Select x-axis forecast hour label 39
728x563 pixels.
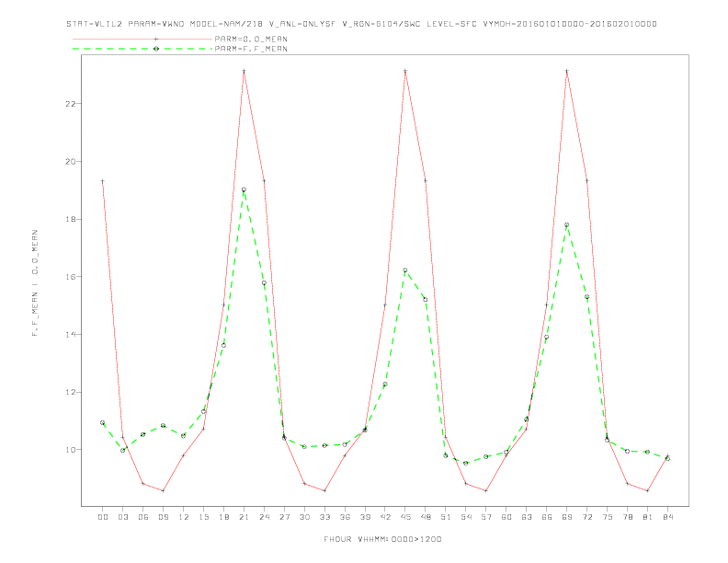click(x=365, y=517)
